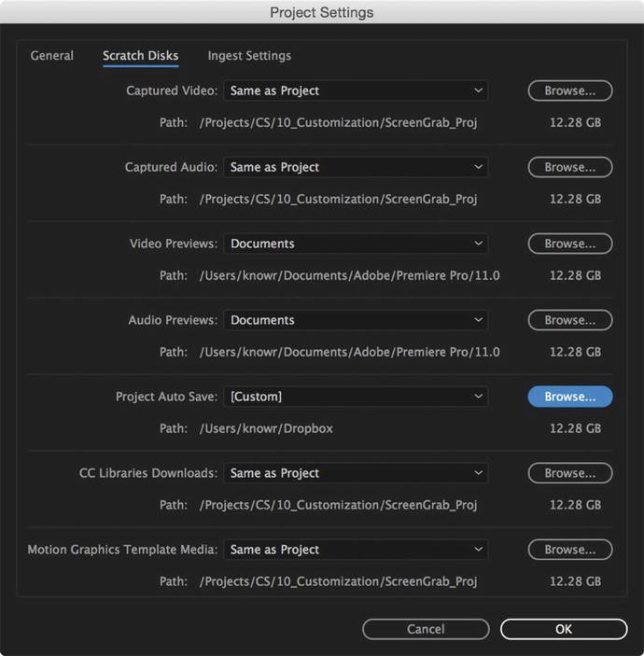Expand the Video Previews dropdown
The width and height of the screenshot is (644, 656).
(x=356, y=244)
